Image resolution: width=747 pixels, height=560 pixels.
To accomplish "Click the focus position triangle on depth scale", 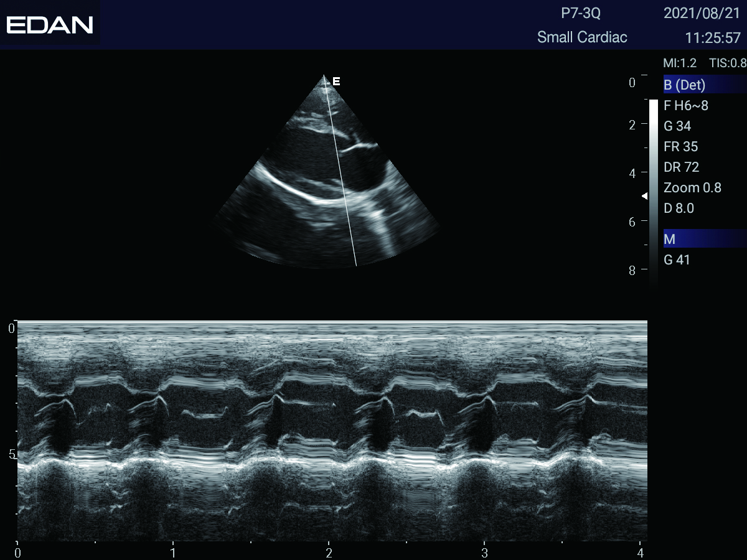I will click(x=645, y=196).
